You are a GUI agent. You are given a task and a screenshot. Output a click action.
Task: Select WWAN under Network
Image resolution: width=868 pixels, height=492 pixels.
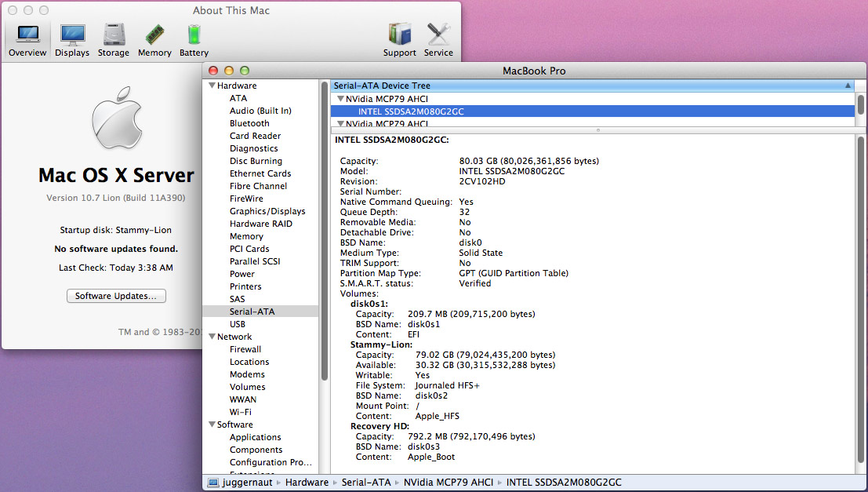coord(243,399)
